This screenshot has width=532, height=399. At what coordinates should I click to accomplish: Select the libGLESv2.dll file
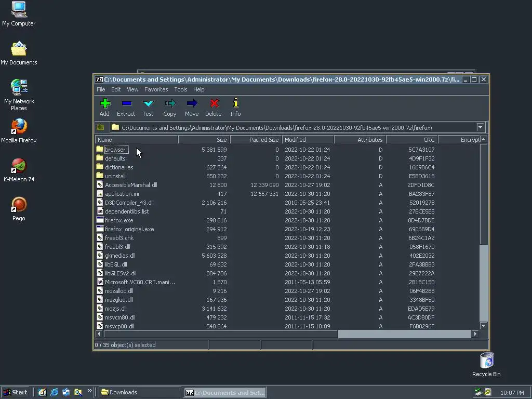121,273
